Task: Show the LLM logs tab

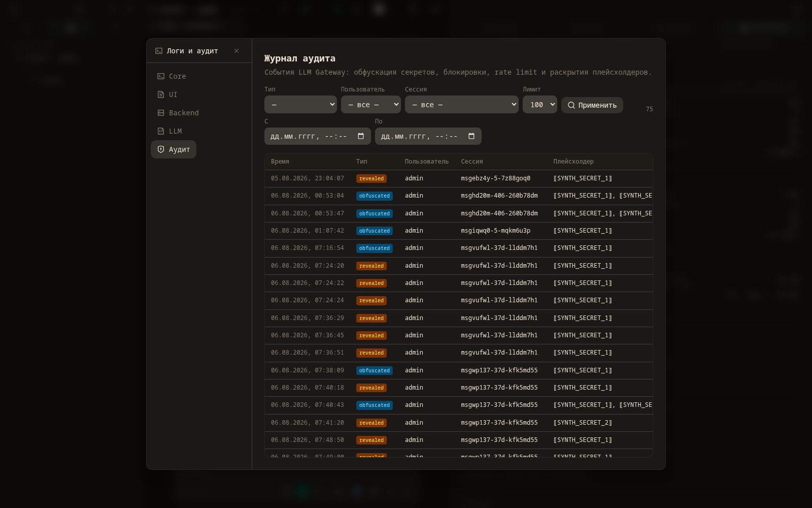Action: (x=170, y=131)
